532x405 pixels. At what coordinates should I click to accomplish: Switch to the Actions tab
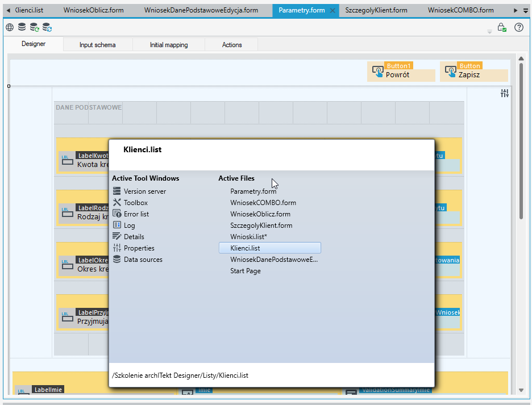pos(232,45)
